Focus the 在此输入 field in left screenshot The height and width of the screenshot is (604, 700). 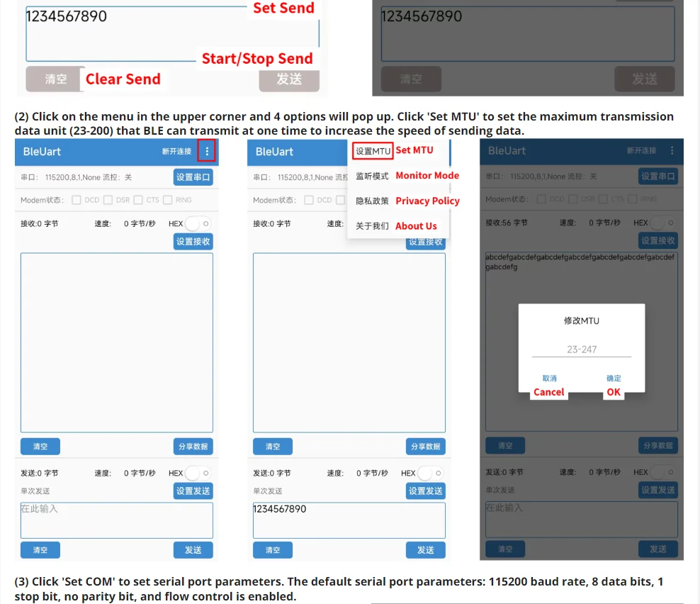click(116, 520)
